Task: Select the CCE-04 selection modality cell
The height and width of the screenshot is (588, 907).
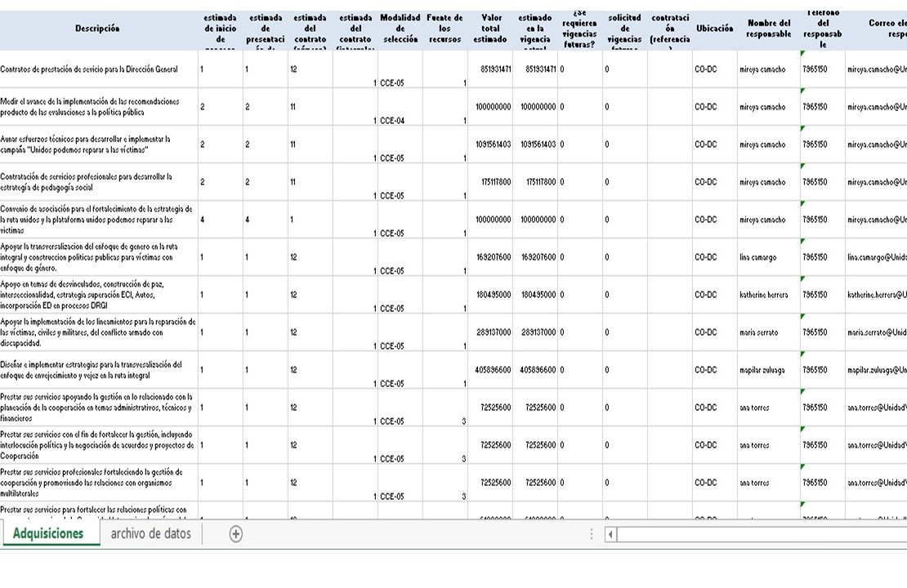Action: (400, 107)
